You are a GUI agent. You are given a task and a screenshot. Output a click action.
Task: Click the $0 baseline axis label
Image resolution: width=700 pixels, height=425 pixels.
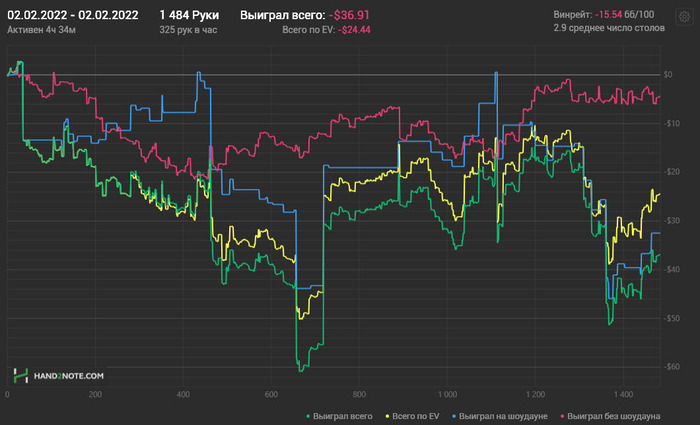coord(667,75)
